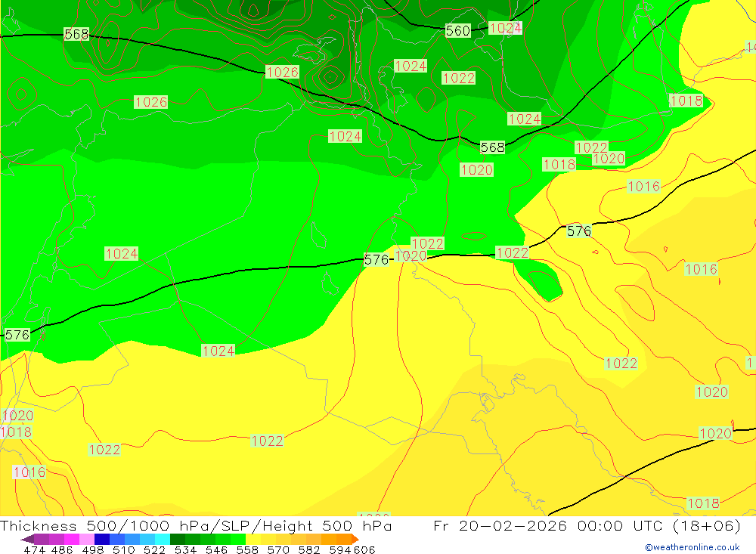Screen dimensions: 756x554
Task: Click the 546 value under the legend
Action: click(216, 549)
